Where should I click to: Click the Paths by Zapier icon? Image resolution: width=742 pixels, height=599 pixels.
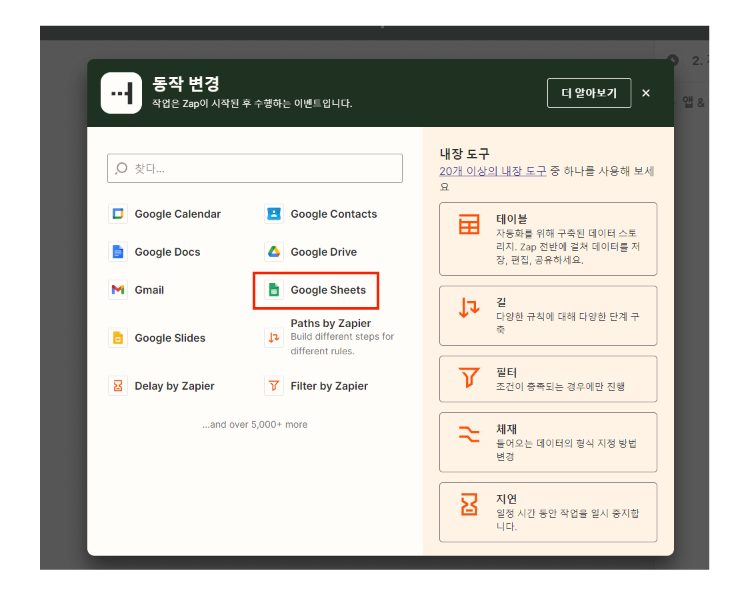pyautogui.click(x=274, y=338)
